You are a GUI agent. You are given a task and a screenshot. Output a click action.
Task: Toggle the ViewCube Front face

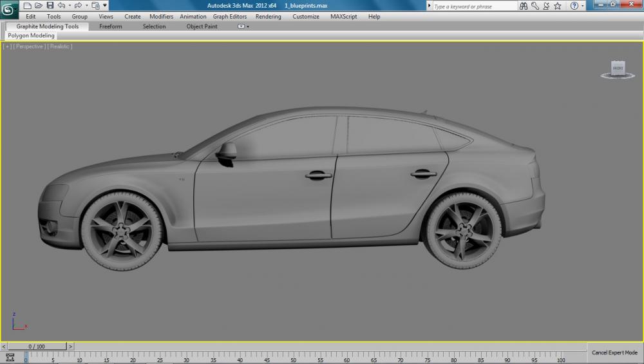point(618,68)
